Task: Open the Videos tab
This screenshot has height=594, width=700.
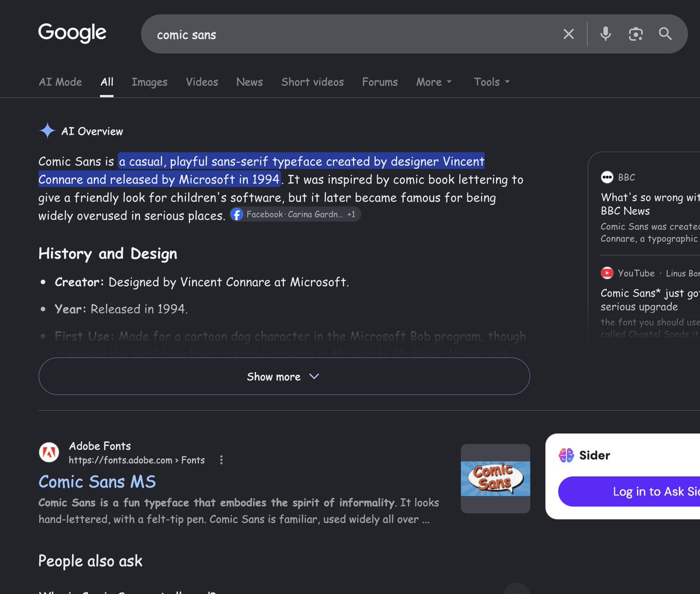Action: pyautogui.click(x=202, y=82)
